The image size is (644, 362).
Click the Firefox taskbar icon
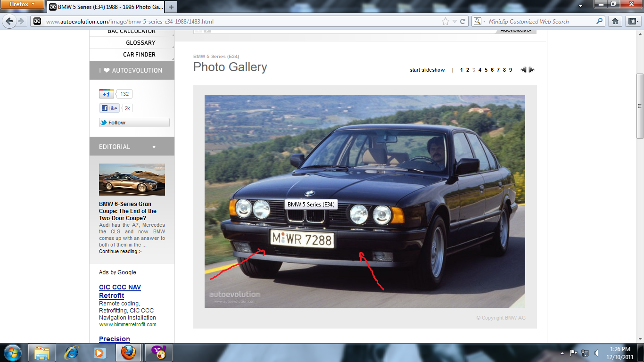coord(128,353)
